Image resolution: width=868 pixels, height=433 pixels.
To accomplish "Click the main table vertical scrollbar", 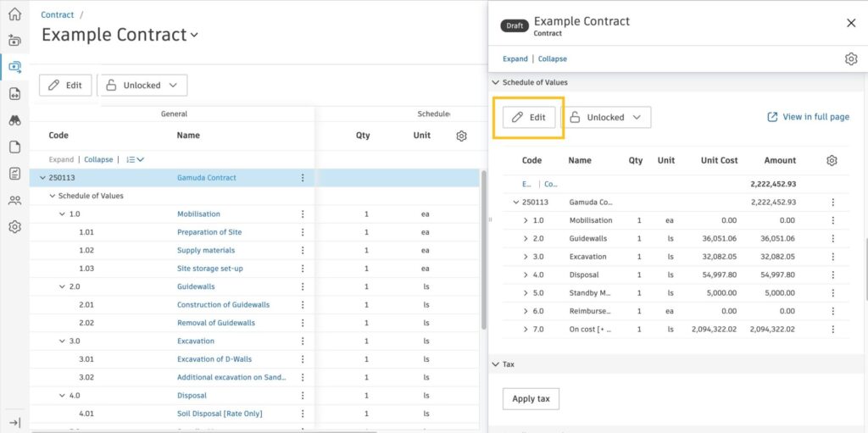I will (484, 254).
